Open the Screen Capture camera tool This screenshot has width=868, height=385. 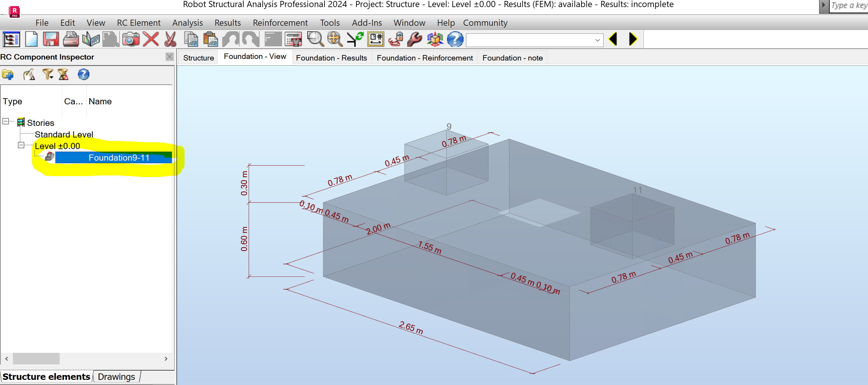point(131,39)
